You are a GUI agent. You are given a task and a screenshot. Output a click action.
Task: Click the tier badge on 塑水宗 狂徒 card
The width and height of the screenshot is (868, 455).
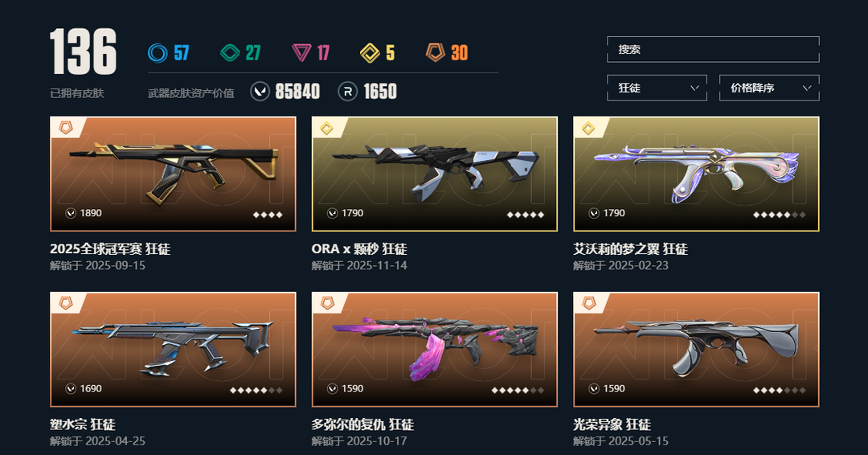(66, 304)
